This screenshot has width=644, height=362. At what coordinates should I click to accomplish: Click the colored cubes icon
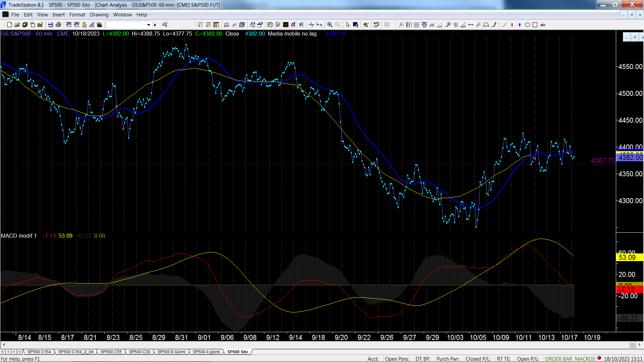(x=99, y=25)
